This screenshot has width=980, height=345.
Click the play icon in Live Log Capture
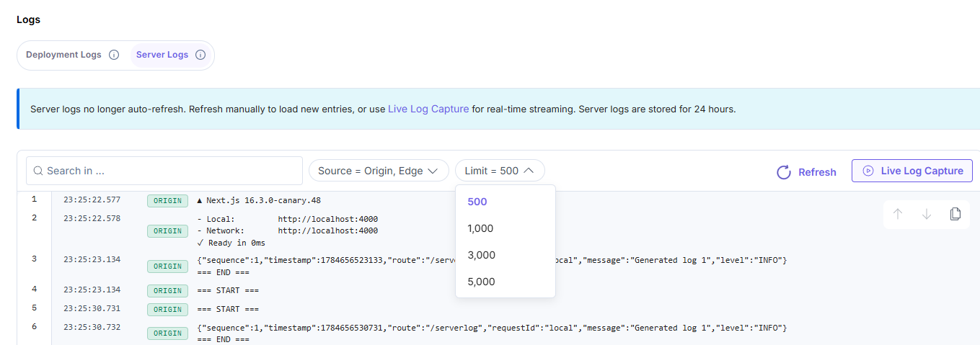click(x=868, y=171)
